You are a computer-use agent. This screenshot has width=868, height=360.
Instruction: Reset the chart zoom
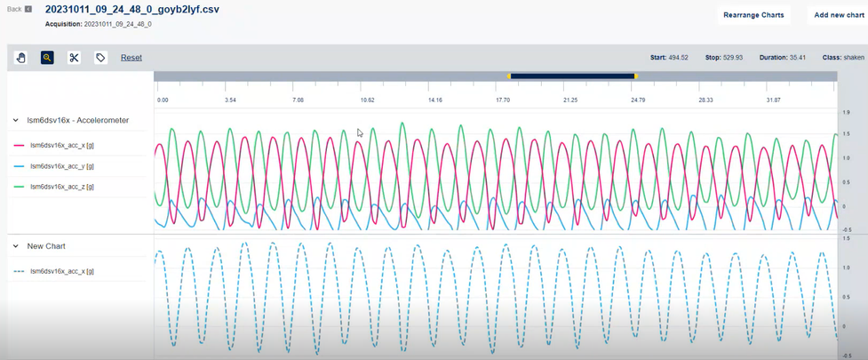coord(131,58)
